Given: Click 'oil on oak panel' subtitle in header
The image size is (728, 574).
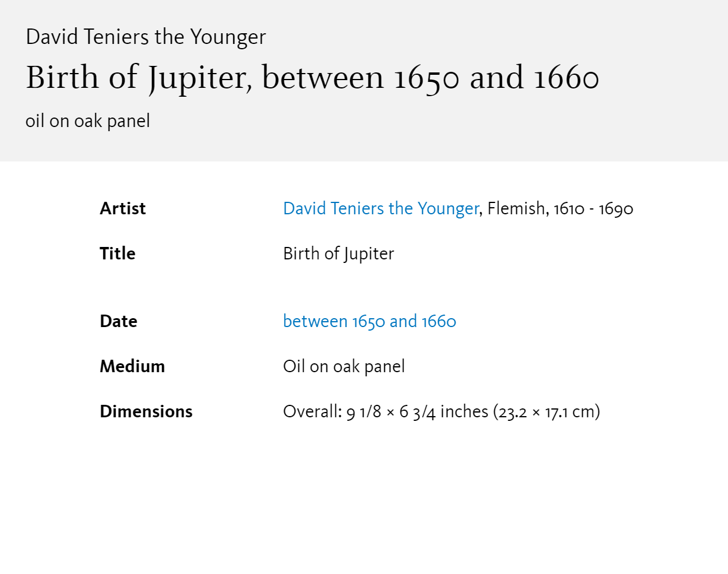Looking at the screenshot, I should [88, 121].
